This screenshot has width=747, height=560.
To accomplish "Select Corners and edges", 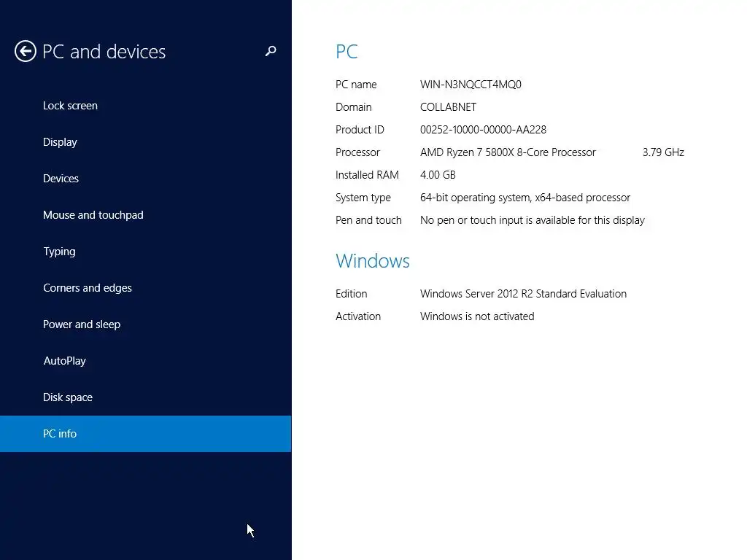I will 145,287.
